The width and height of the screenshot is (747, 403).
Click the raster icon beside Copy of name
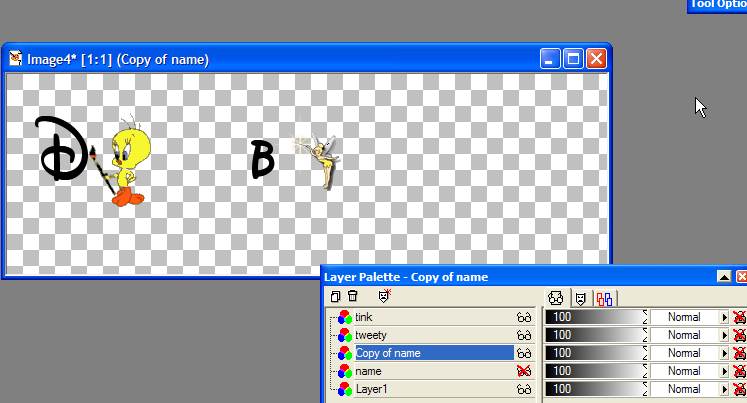click(344, 353)
